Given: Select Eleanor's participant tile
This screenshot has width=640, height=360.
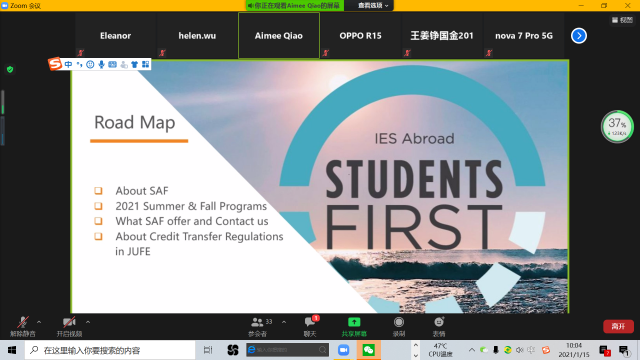Looking at the screenshot, I should tap(116, 36).
